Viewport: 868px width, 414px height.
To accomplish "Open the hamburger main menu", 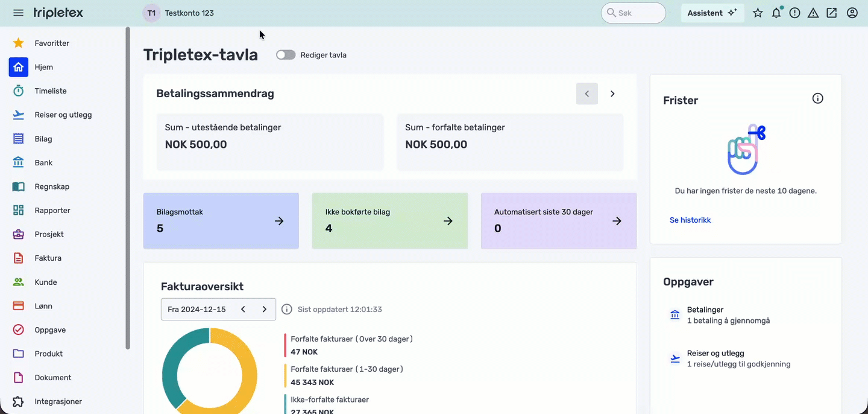I will click(18, 13).
